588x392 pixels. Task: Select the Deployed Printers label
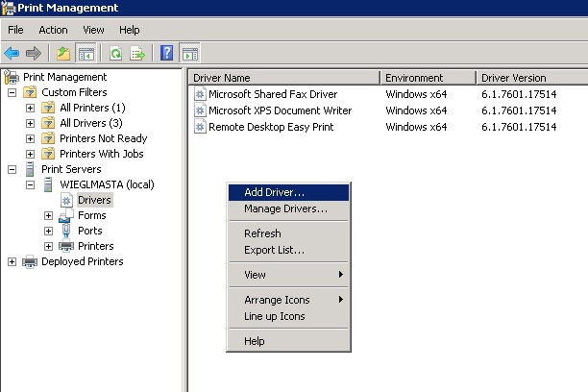point(82,261)
